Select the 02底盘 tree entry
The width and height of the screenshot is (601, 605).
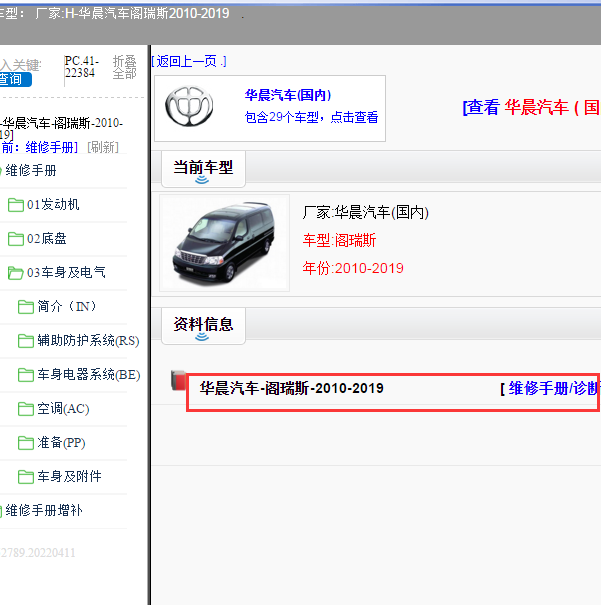click(47, 238)
